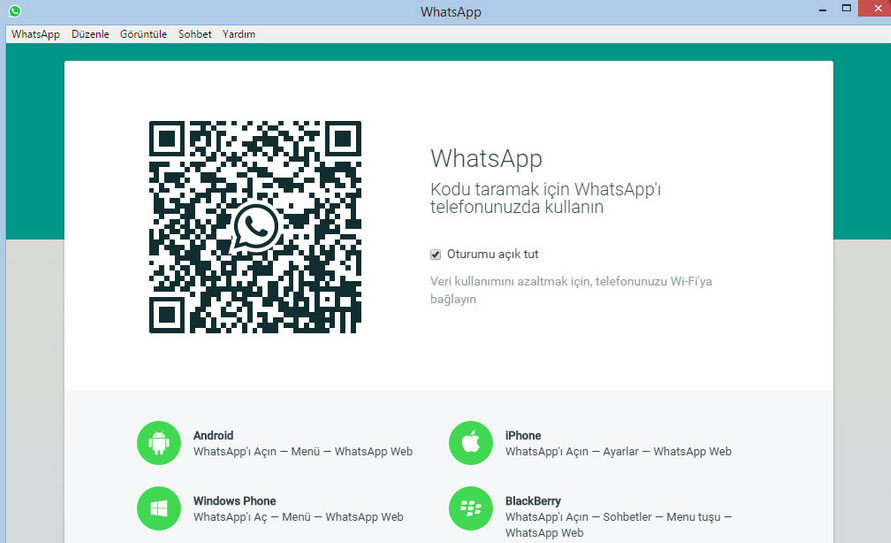Click the 'Windows Phone' heading text
This screenshot has height=543, width=891.
point(235,501)
